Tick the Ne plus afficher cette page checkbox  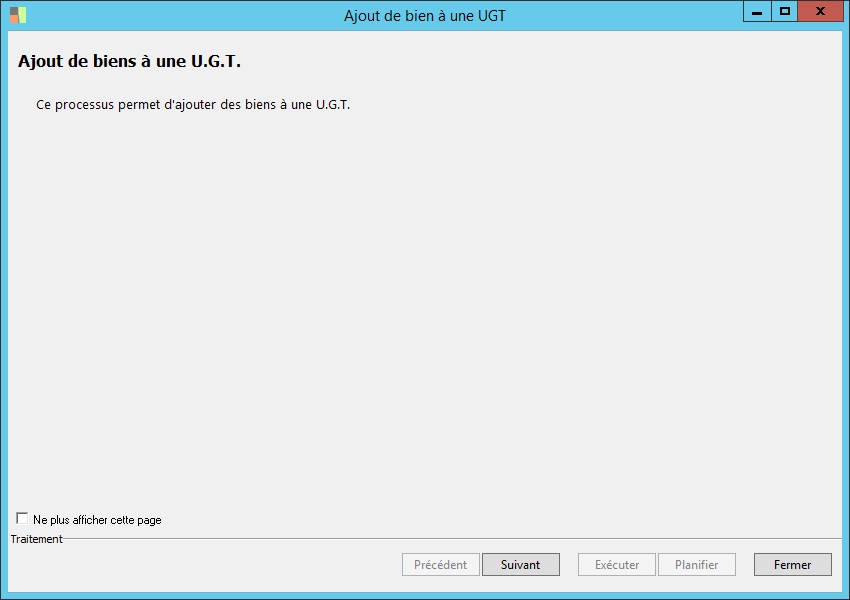click(22, 518)
